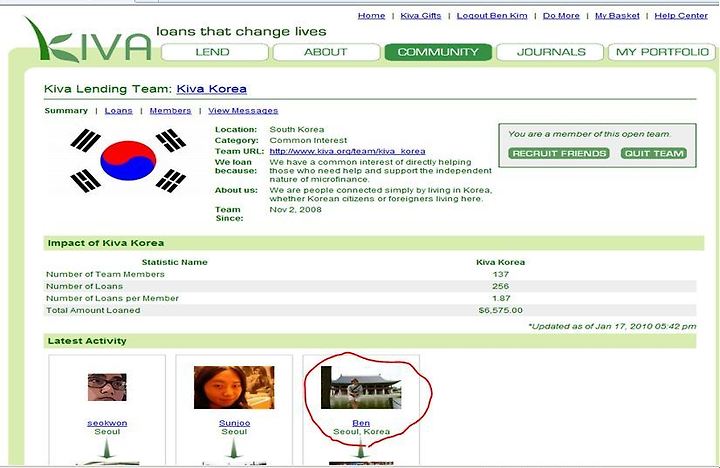720x468 pixels.
Task: Click the South Korea location text
Action: [x=297, y=130]
